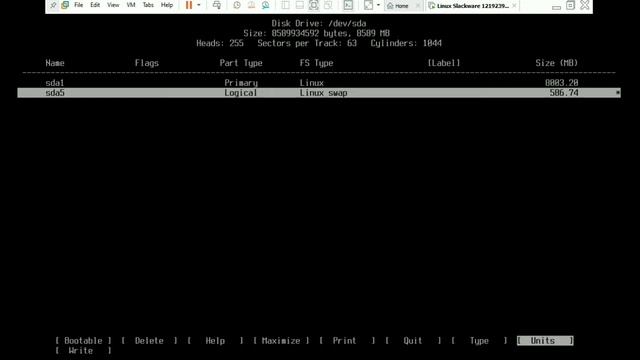
Task: Choose the Quit command
Action: [413, 340]
